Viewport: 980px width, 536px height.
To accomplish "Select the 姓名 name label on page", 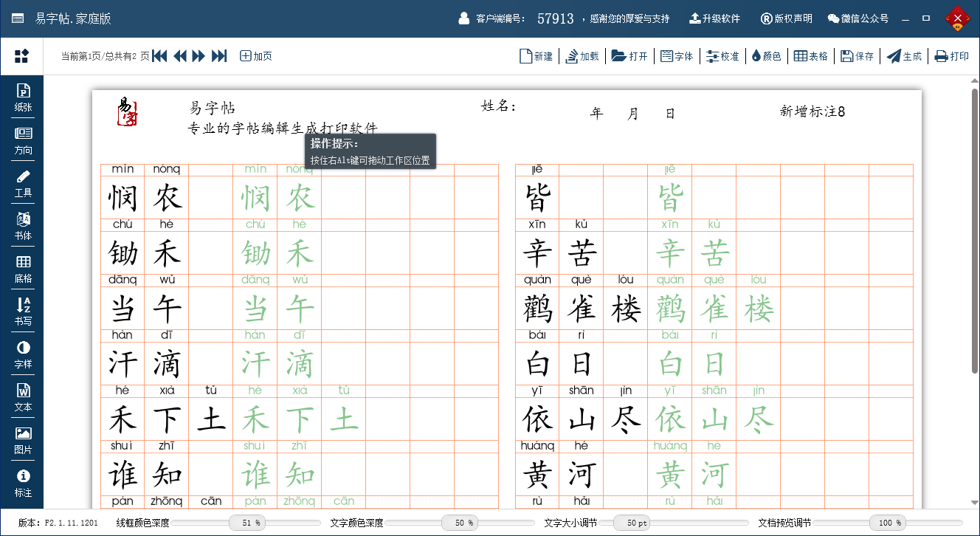I will point(499,106).
